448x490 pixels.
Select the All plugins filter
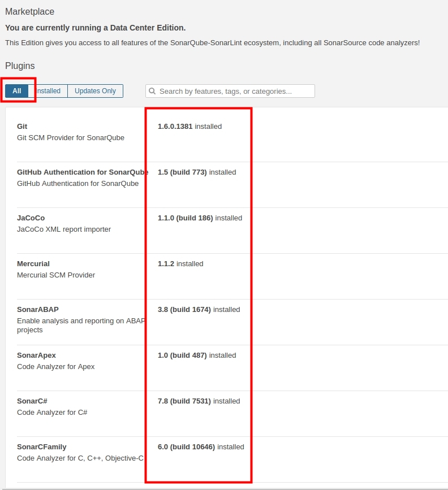click(x=17, y=91)
